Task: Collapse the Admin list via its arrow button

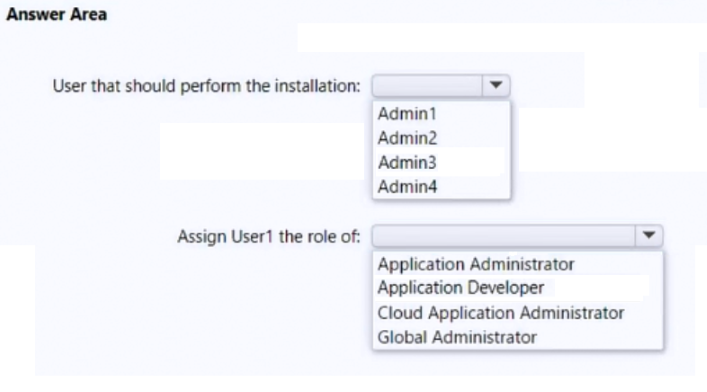Action: coord(496,85)
